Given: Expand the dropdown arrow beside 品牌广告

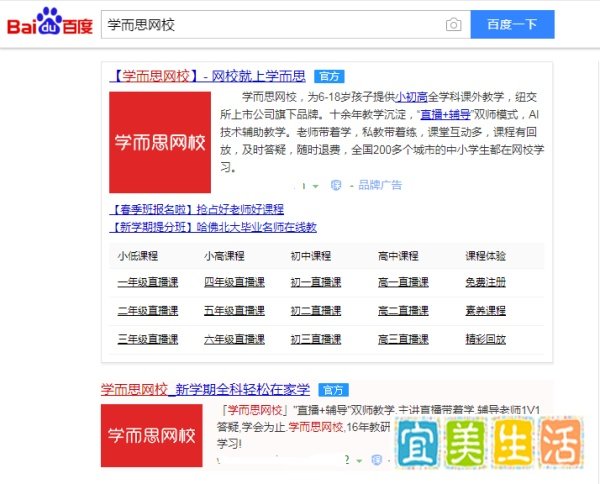Looking at the screenshot, I should pos(315,186).
